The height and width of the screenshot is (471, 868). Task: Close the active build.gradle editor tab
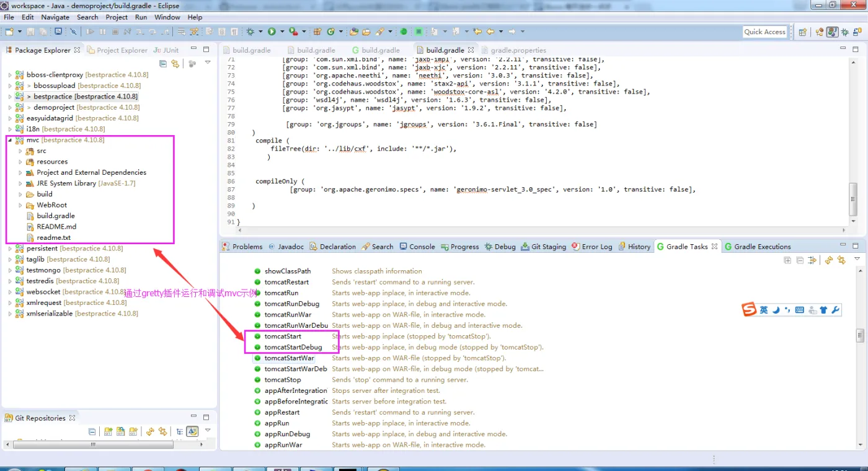[471, 50]
